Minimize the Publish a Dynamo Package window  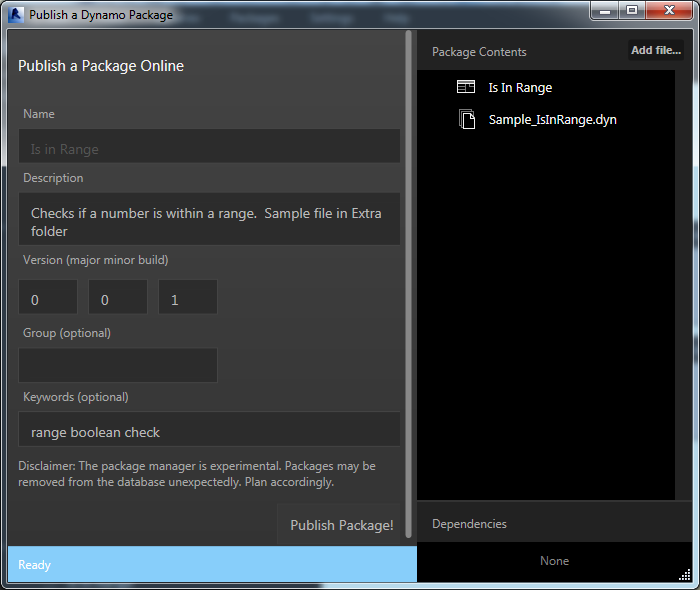click(x=605, y=11)
